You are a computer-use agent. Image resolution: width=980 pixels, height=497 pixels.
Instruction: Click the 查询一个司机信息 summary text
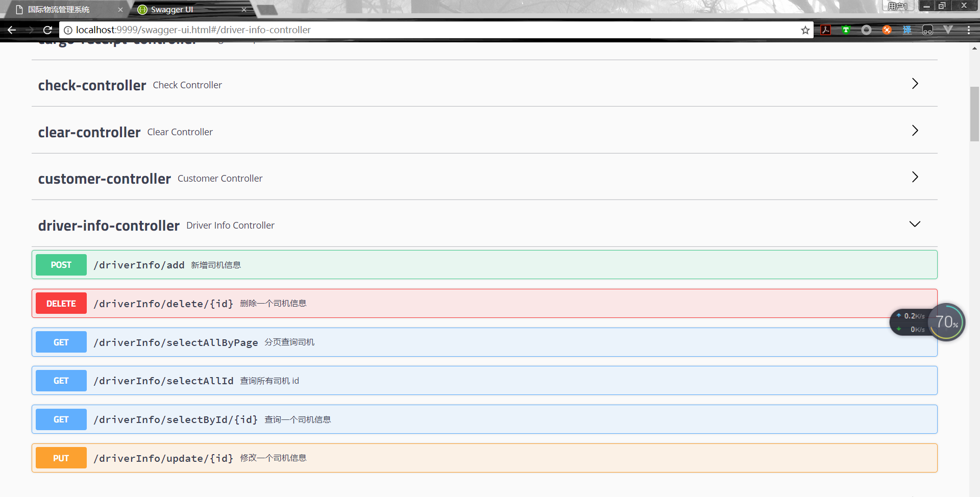tap(298, 419)
